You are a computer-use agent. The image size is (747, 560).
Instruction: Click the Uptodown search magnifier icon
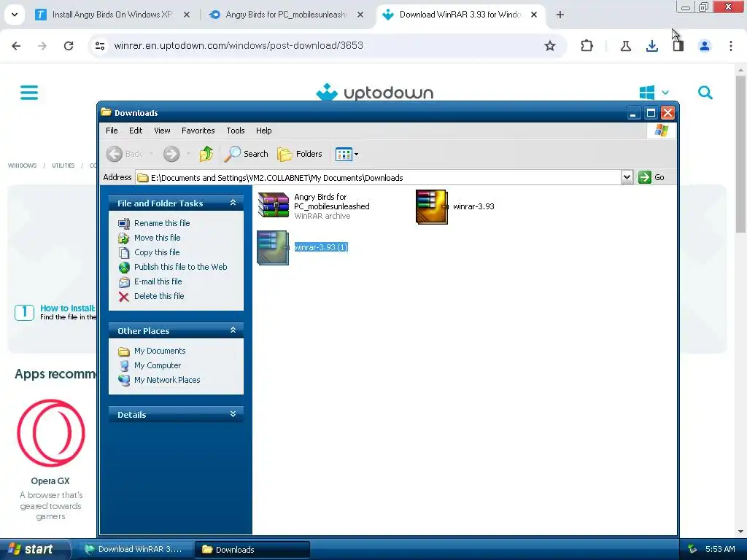(705, 93)
